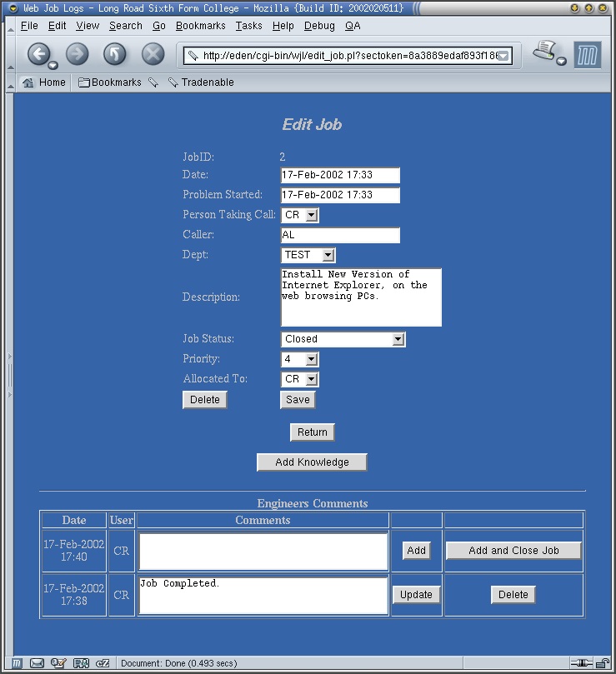Screen dimensions: 616x674
Task: Collapse the menu bar grippy handle
Action: click(11, 26)
